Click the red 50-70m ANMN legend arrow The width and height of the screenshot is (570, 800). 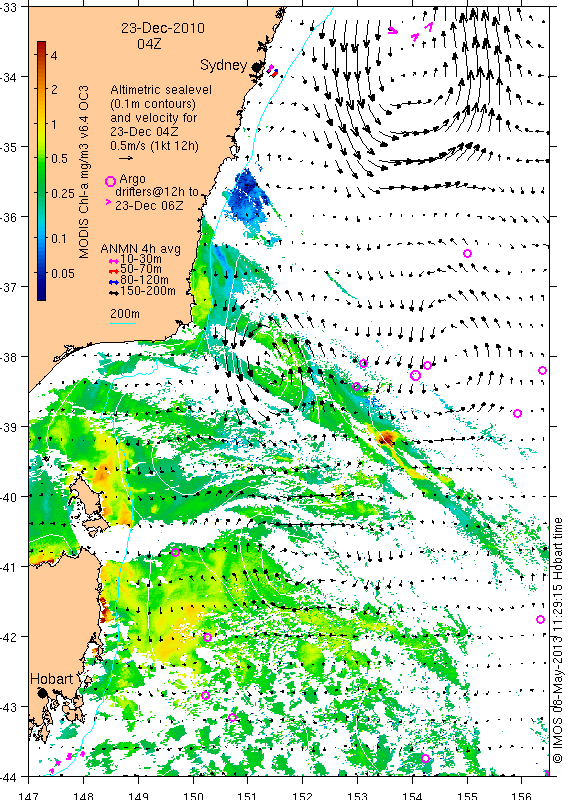pyautogui.click(x=114, y=270)
